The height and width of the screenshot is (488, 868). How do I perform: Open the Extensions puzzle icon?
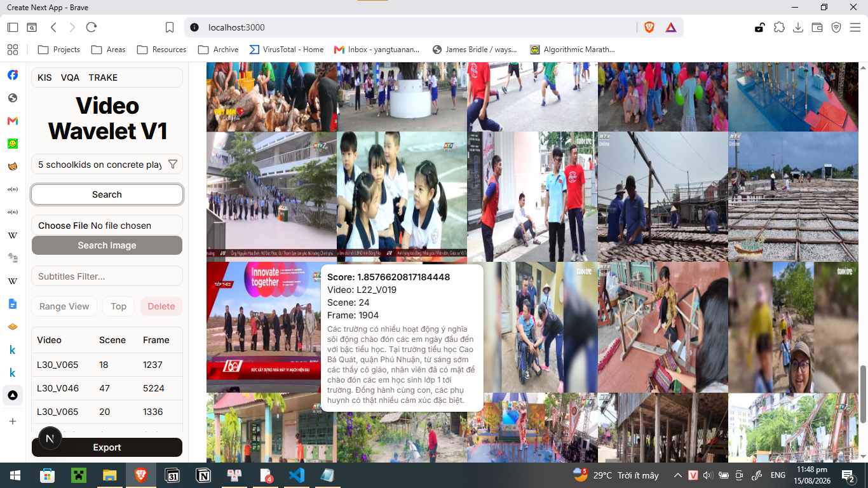pyautogui.click(x=779, y=27)
